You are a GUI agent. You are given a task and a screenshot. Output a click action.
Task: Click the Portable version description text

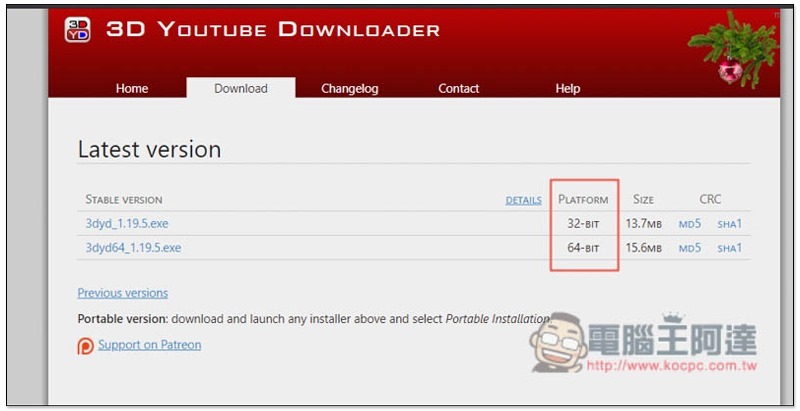click(314, 319)
